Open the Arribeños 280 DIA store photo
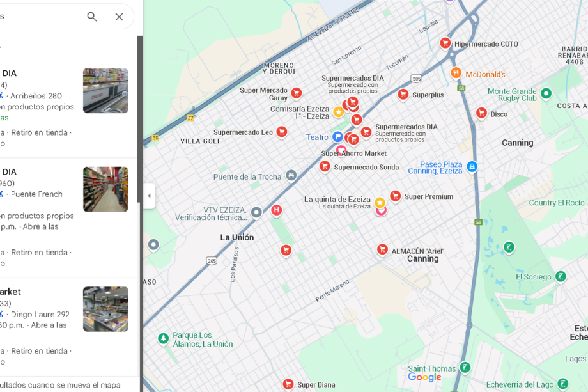This screenshot has width=588, height=392. coord(105,90)
